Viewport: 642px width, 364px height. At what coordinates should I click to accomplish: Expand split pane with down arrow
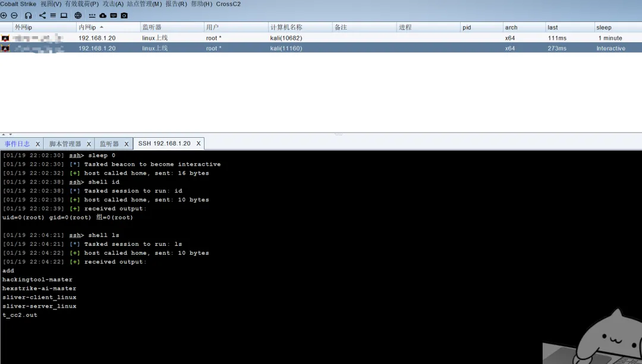point(10,135)
